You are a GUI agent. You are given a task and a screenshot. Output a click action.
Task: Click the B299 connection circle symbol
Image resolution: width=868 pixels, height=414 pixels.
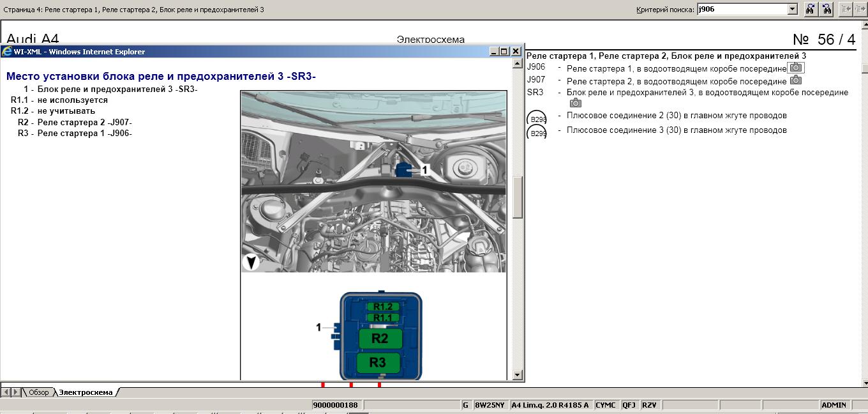(x=537, y=134)
